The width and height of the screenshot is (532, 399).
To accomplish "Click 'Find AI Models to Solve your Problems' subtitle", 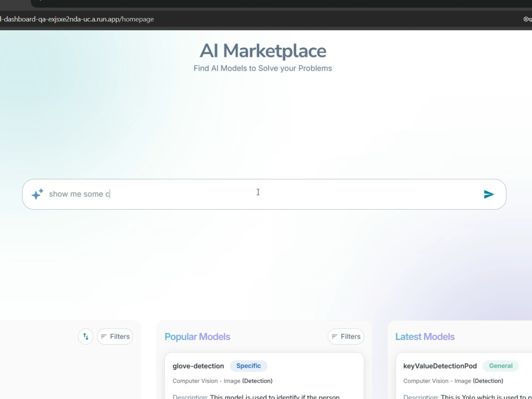I will [x=263, y=68].
